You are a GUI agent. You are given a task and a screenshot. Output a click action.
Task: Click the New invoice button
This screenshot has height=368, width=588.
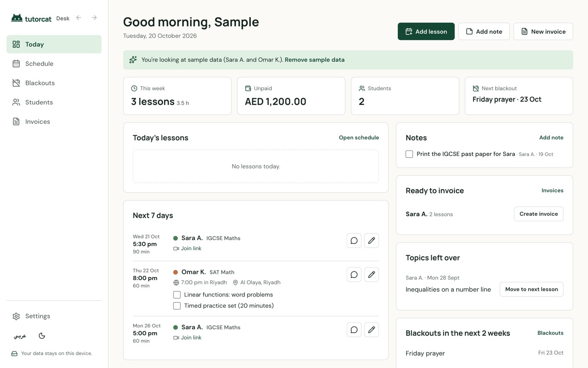[x=543, y=31]
